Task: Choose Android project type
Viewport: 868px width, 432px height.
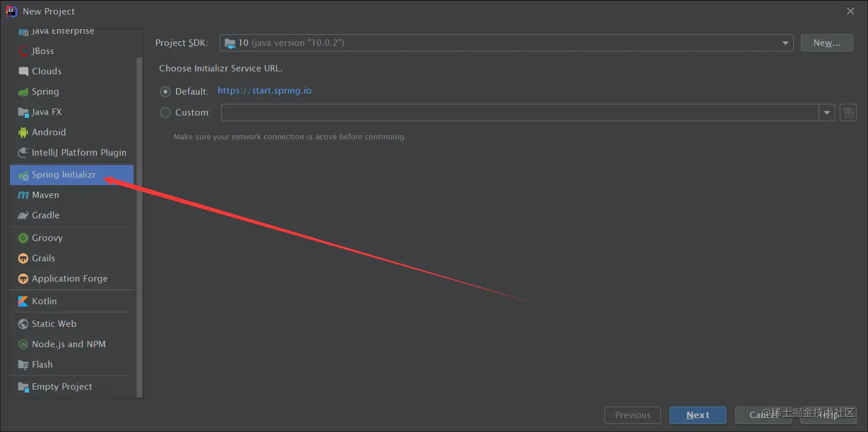Action: pos(72,132)
